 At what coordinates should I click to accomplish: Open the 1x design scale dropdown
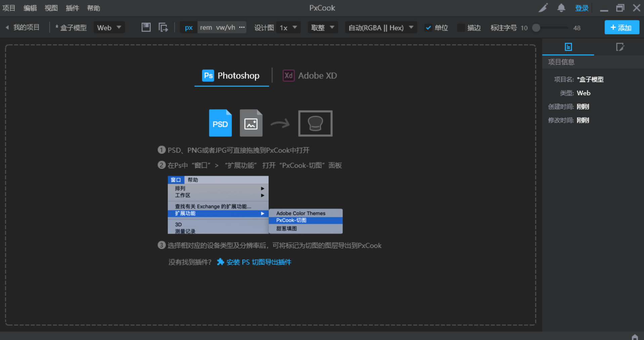[x=288, y=28]
